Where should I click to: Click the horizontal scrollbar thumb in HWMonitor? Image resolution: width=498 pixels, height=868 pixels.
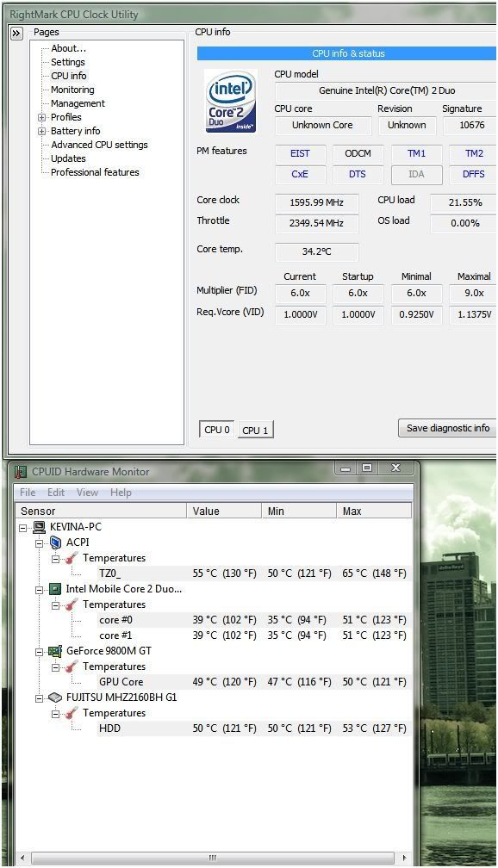click(213, 858)
